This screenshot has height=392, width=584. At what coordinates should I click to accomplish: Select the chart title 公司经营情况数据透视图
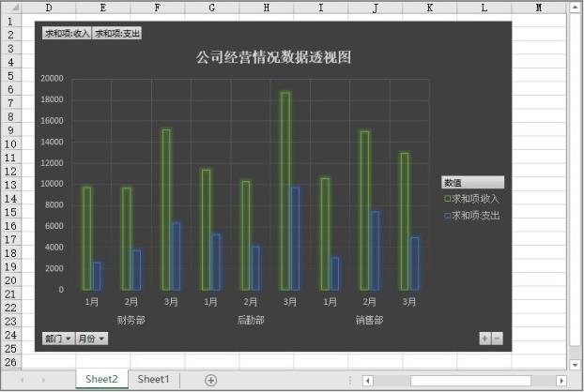pyautogui.click(x=274, y=57)
